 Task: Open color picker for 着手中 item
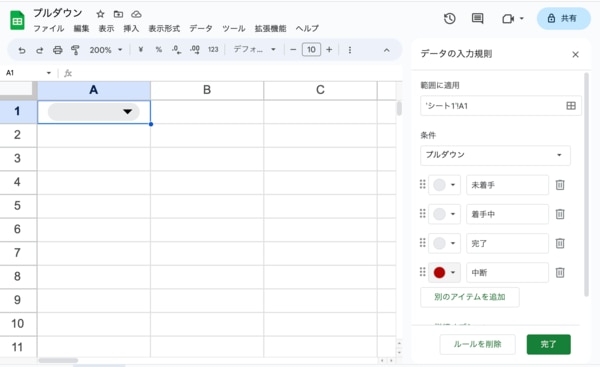444,214
